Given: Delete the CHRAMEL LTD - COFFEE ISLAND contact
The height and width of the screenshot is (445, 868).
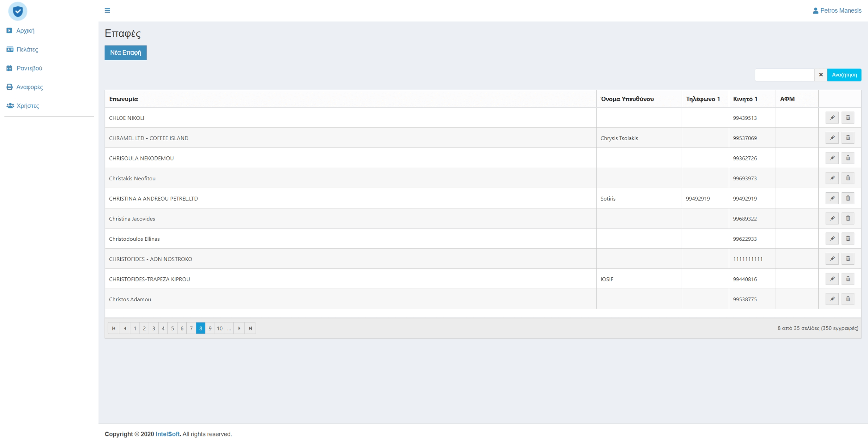Looking at the screenshot, I should [848, 138].
